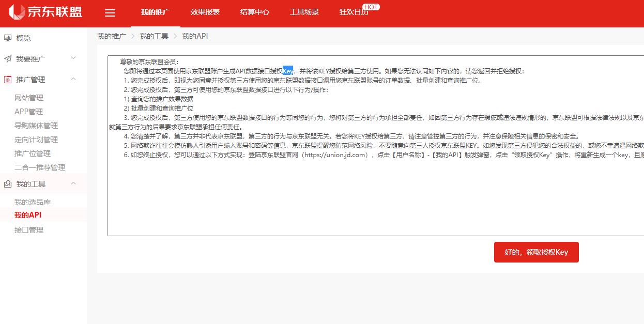Click 我的API breadcrumb item

tap(195, 36)
